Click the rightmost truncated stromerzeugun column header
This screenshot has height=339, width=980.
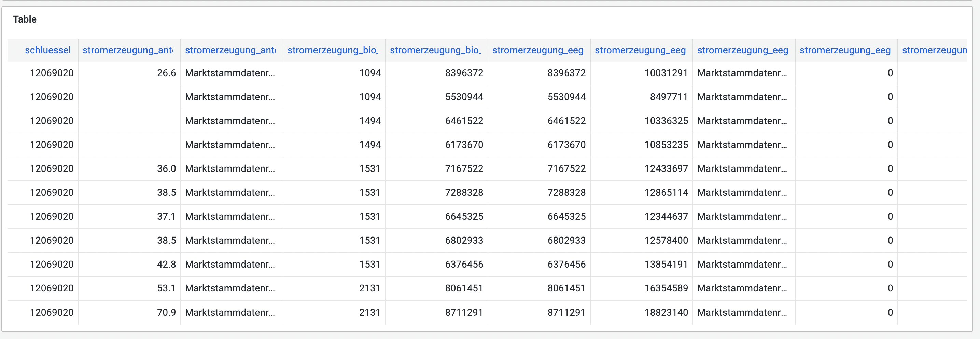pos(936,50)
